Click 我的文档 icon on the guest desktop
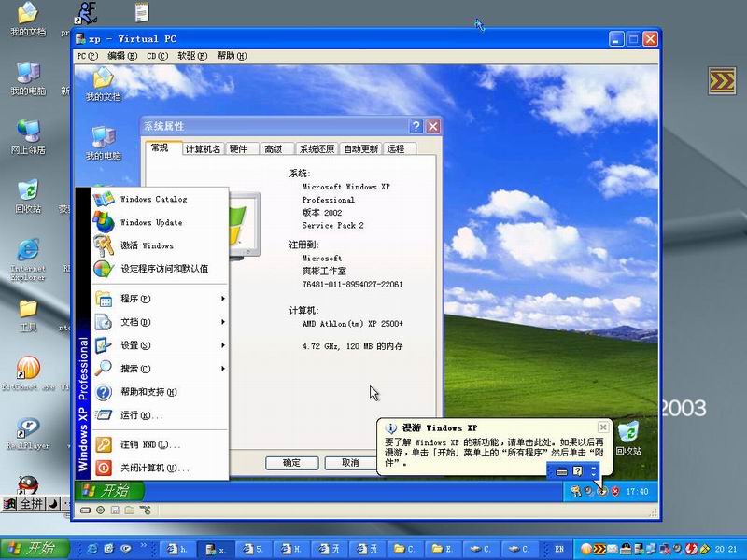The height and width of the screenshot is (560, 747). 104,84
